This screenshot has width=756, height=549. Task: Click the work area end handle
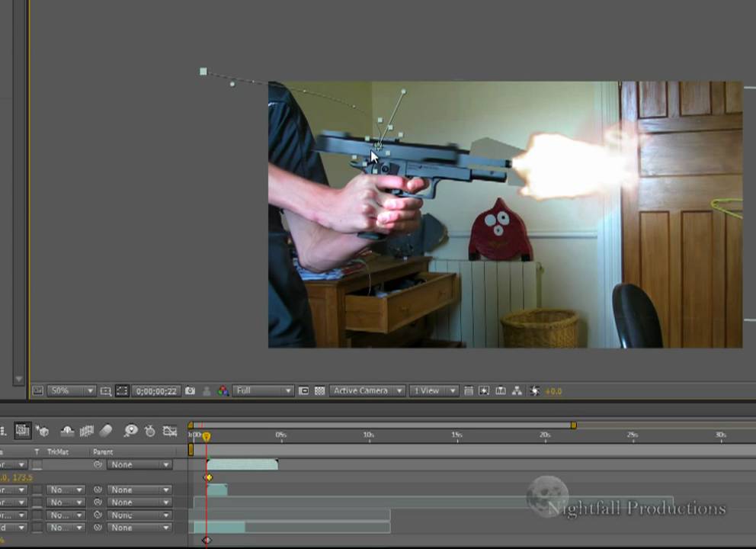574,425
